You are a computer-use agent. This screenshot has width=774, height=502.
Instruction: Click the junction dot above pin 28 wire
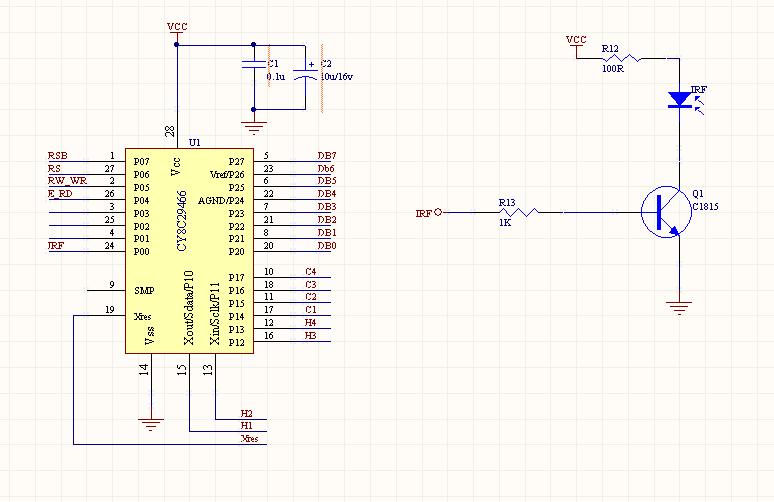177,45
